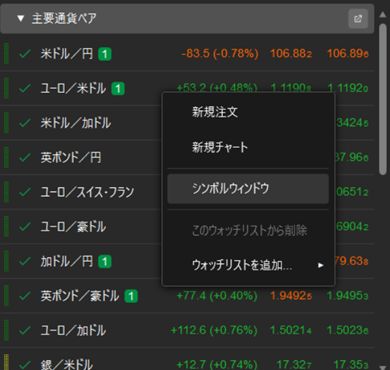
Task: Toggle the check mark for ユーロ/米ドル
Action: 25,88
